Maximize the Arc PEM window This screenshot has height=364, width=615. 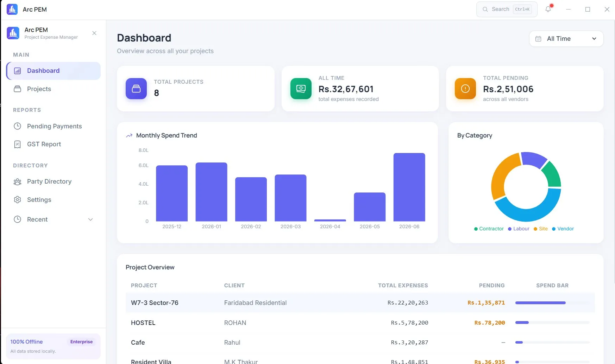588,9
